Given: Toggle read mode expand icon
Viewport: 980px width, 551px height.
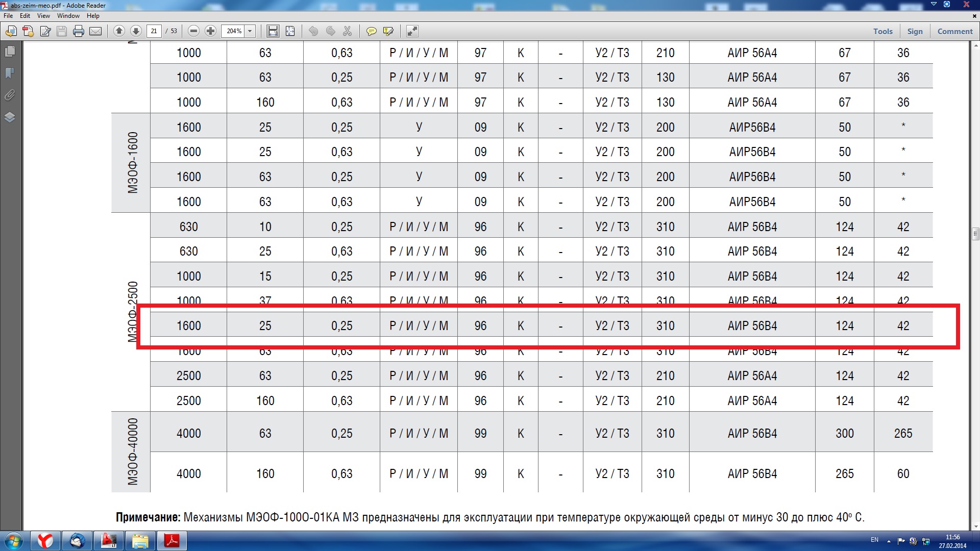Looking at the screenshot, I should coord(412,32).
